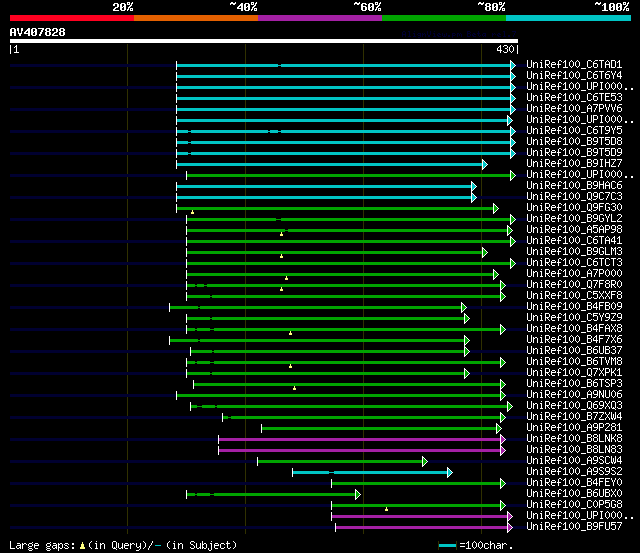Select the UniRef100_B9HAC6 text
The height and width of the screenshot is (553, 640).
point(574,186)
